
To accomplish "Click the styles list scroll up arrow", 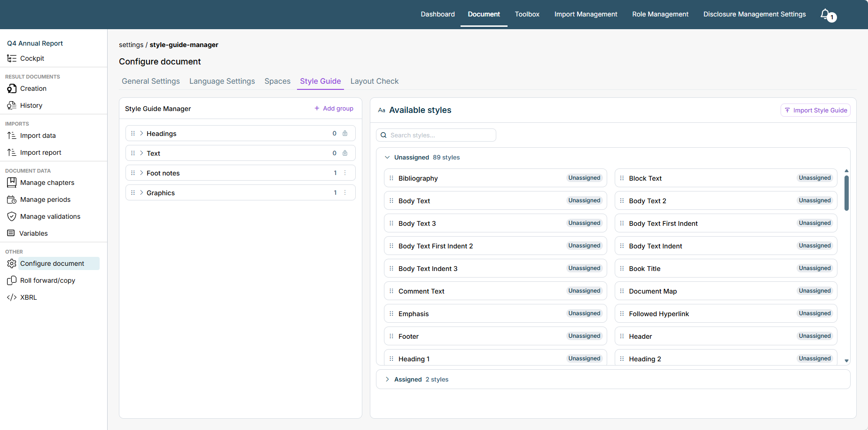I will coord(846,171).
